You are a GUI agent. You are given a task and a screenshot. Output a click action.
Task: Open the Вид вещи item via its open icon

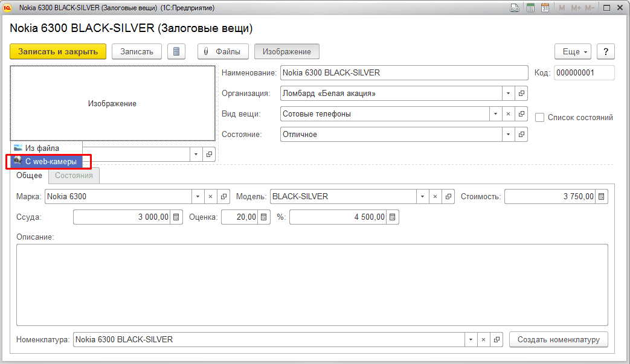pos(521,113)
